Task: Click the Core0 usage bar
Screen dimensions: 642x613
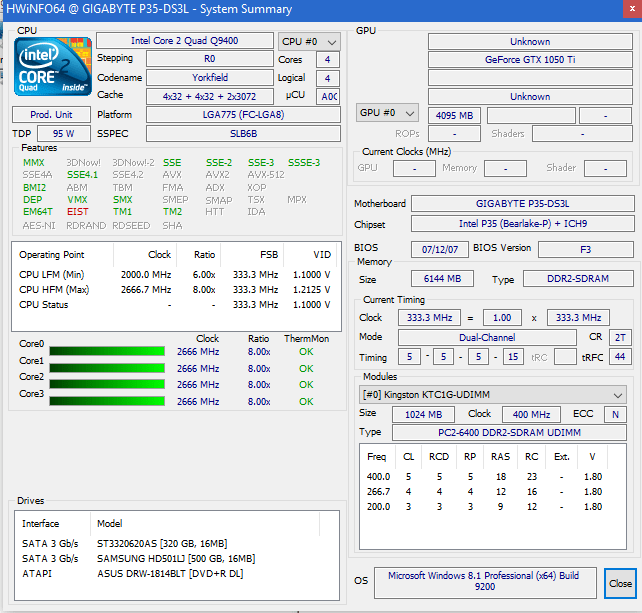Action: pyautogui.click(x=107, y=351)
